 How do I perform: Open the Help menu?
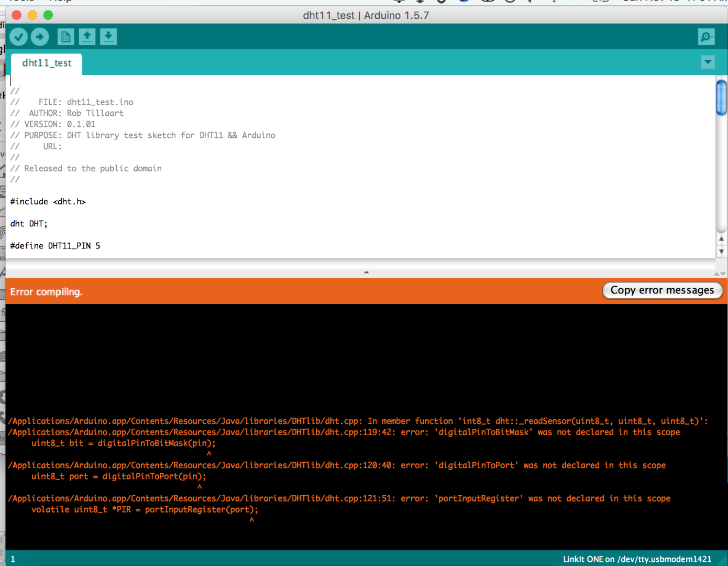click(59, 1)
